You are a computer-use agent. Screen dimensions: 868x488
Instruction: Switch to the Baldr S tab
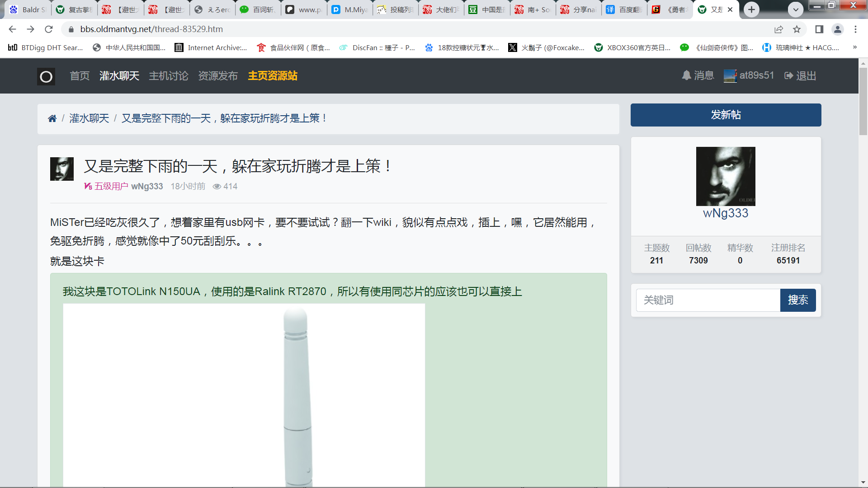click(28, 9)
